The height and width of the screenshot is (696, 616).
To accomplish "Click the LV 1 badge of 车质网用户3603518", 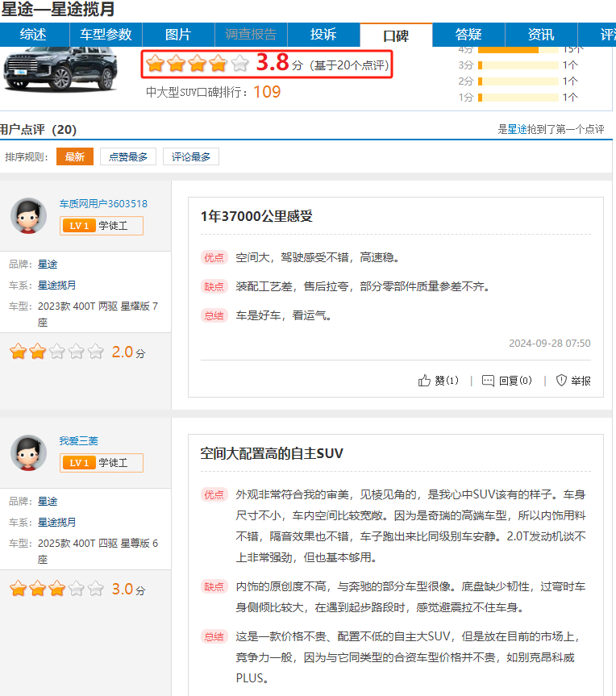I will coord(79,226).
